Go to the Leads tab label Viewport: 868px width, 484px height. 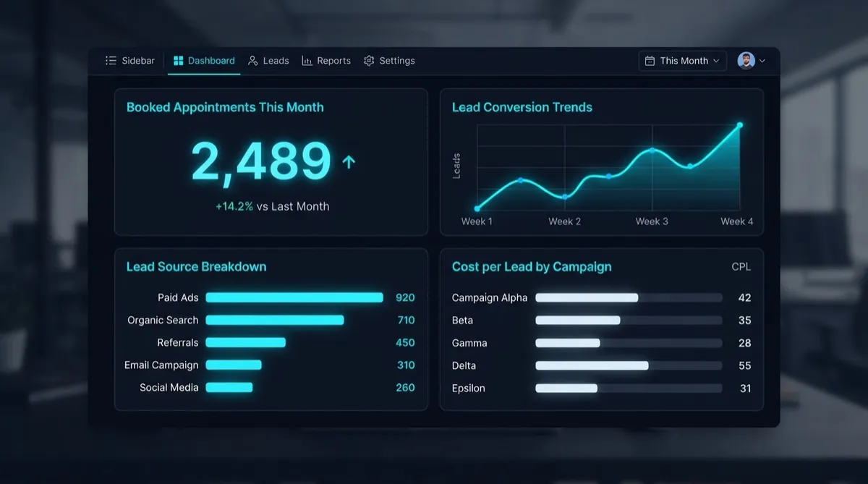tap(276, 61)
